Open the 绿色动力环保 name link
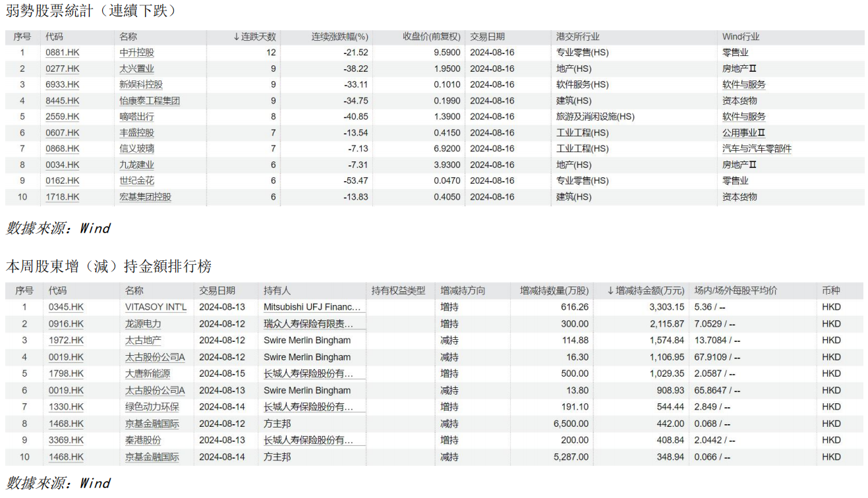868x498 pixels. click(x=152, y=407)
